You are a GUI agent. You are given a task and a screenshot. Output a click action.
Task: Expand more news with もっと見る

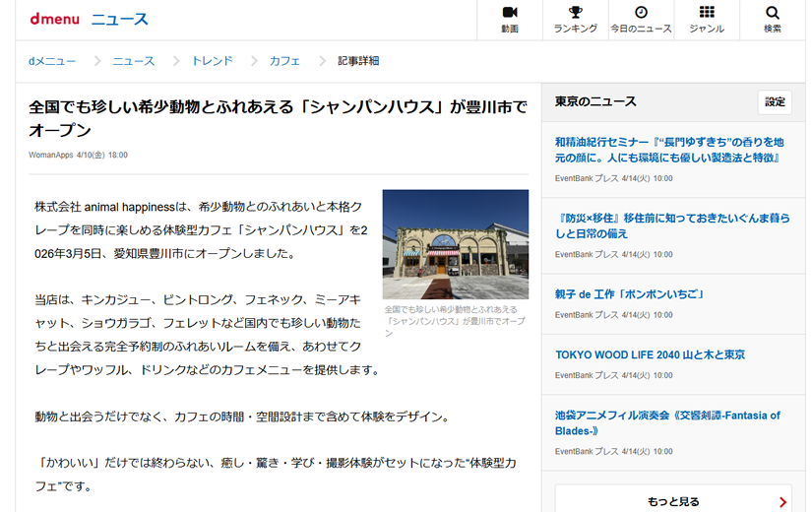pyautogui.click(x=673, y=502)
